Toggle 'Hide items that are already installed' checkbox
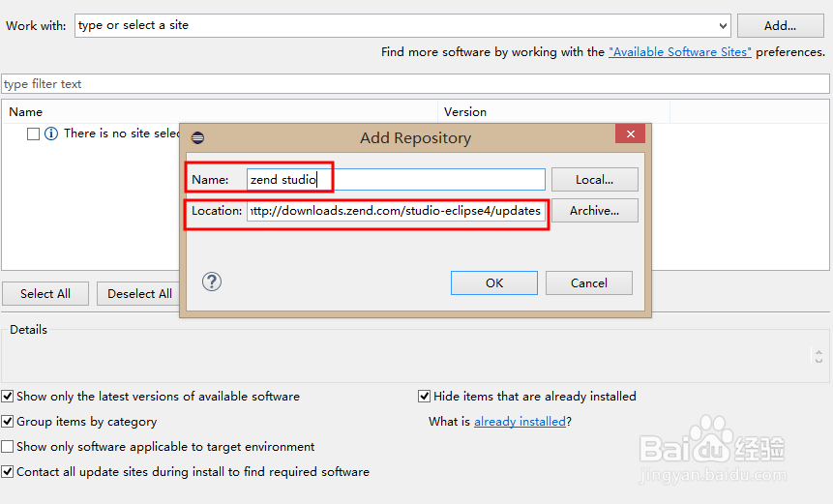 tap(424, 397)
